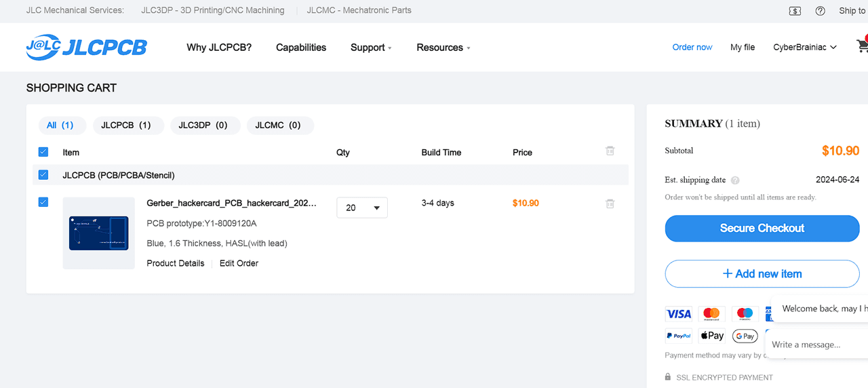Click the shipping date info icon
The height and width of the screenshot is (388, 868).
(735, 180)
